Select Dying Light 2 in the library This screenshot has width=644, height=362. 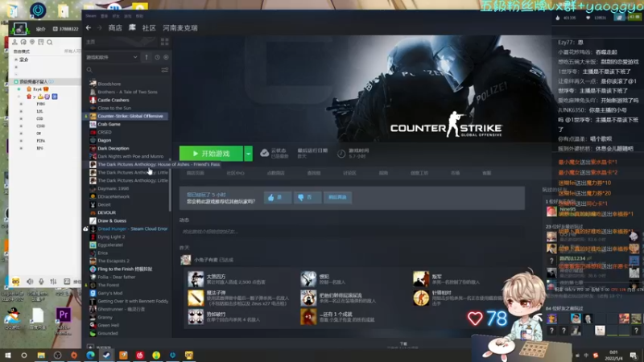pyautogui.click(x=111, y=237)
